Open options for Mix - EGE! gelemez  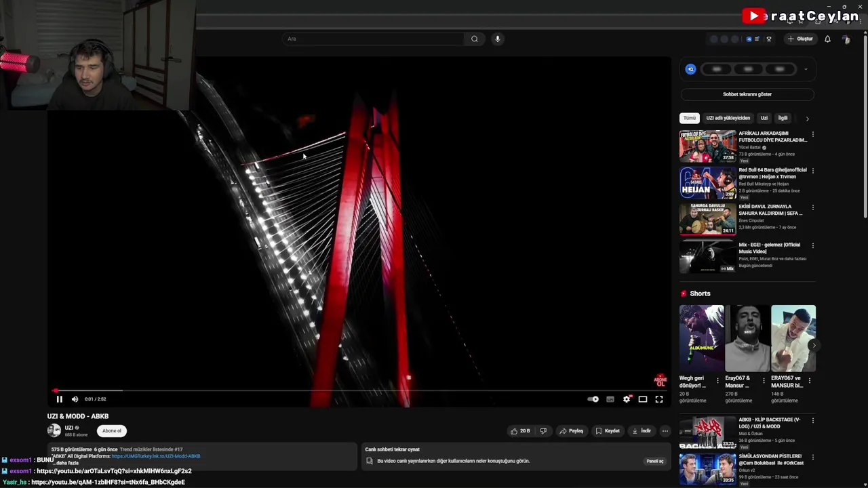[813, 245]
